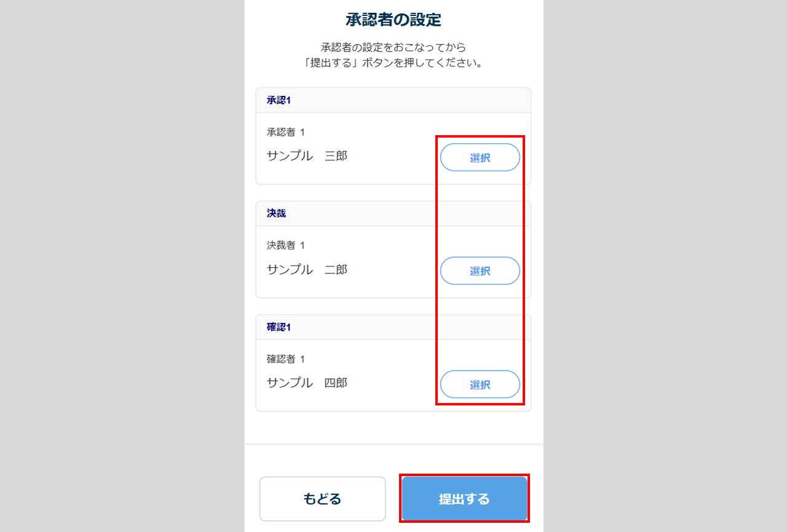Click the divider line above もどる button
The image size is (787, 532).
coord(393,444)
